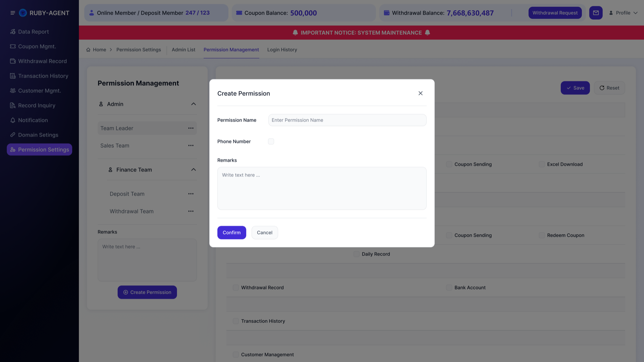Toggle the Redeem Coupon checkbox
This screenshot has width=644, height=362.
click(542, 235)
